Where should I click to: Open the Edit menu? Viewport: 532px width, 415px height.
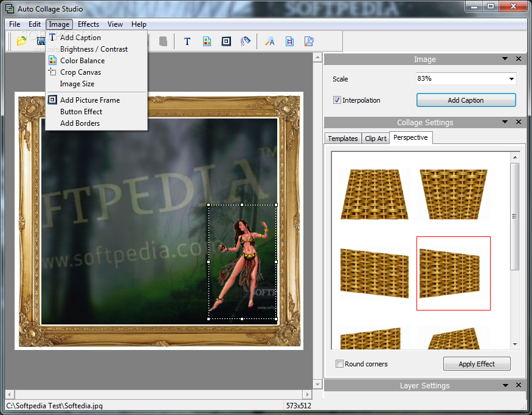[35, 24]
